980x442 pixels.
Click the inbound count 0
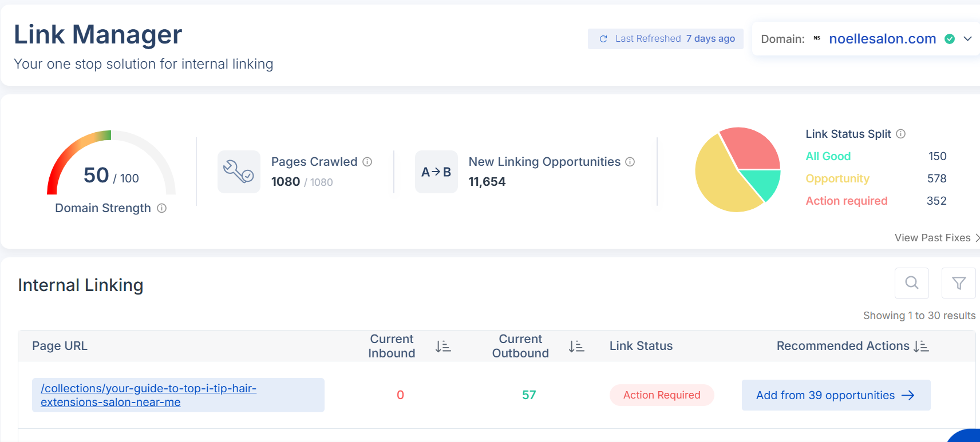pyautogui.click(x=400, y=395)
